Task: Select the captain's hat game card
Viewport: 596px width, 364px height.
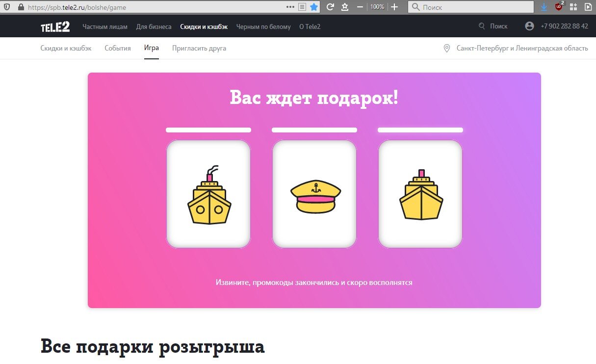Action: click(x=314, y=194)
